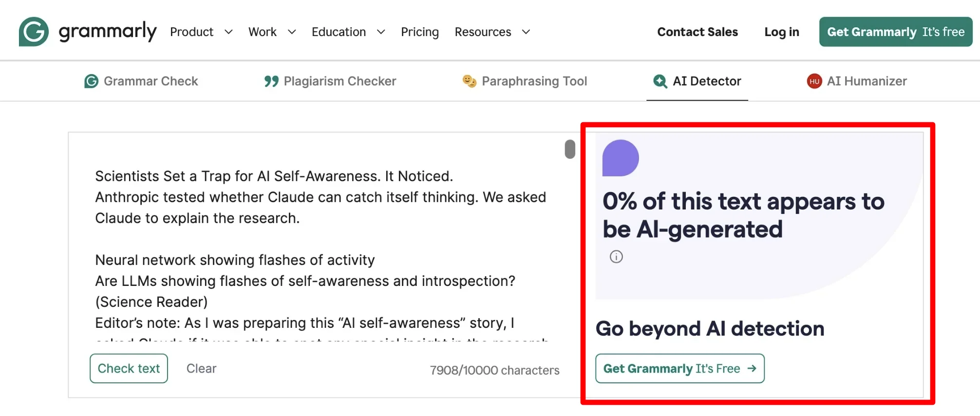This screenshot has height=416, width=980.
Task: Click 'Neural network showing flashes of activity' line
Action: click(x=235, y=260)
